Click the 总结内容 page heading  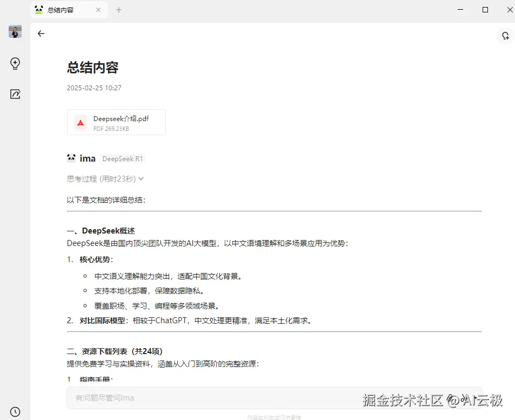(92, 68)
